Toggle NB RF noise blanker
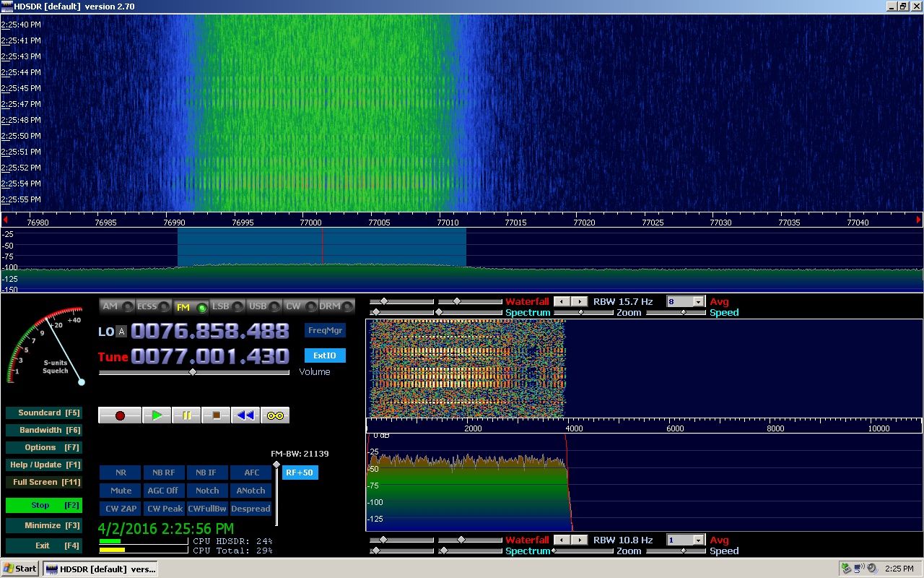The image size is (924, 578). tap(164, 473)
